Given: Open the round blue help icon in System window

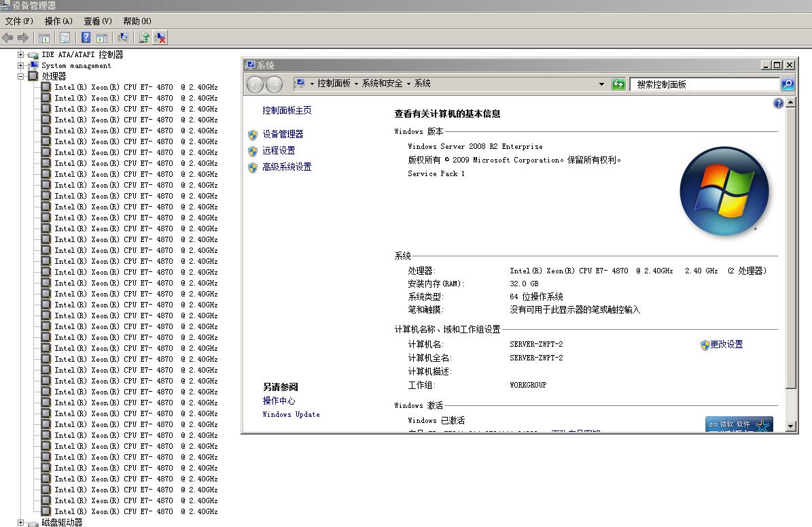Looking at the screenshot, I should click(x=779, y=103).
